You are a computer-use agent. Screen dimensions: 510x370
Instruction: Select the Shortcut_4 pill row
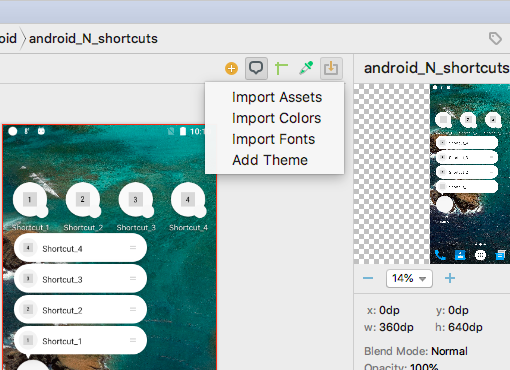pyautogui.click(x=80, y=248)
